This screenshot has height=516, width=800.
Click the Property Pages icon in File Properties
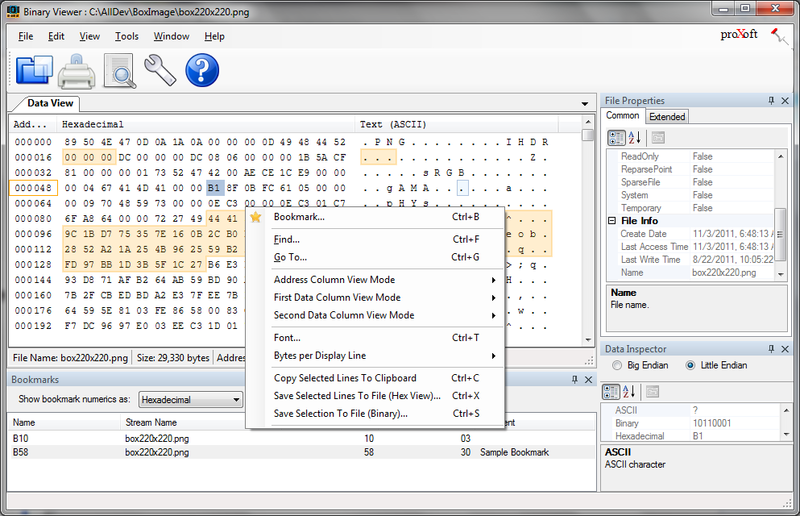658,137
